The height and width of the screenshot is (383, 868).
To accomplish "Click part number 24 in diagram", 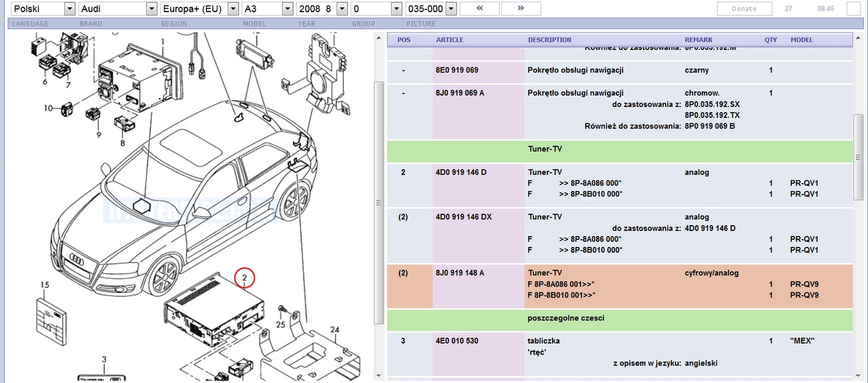I will pos(334,329).
